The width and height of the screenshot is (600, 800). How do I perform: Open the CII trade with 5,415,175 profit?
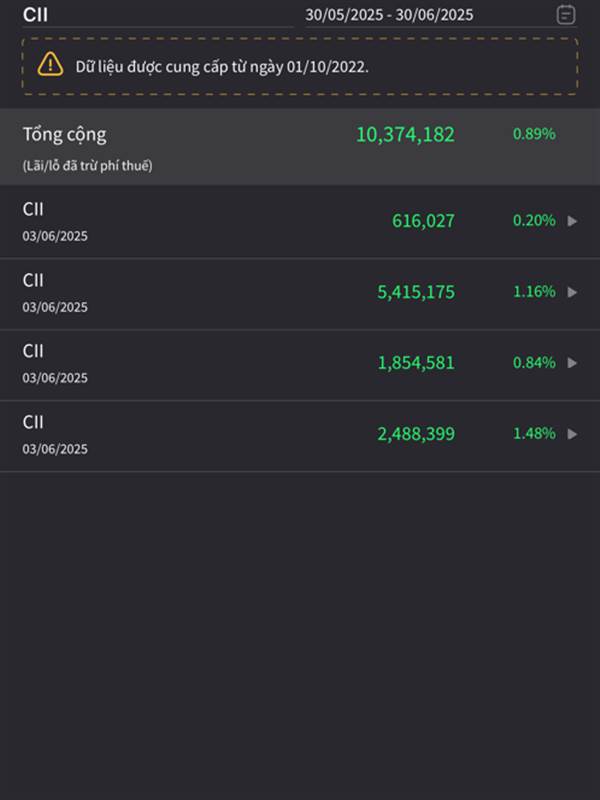coord(300,293)
